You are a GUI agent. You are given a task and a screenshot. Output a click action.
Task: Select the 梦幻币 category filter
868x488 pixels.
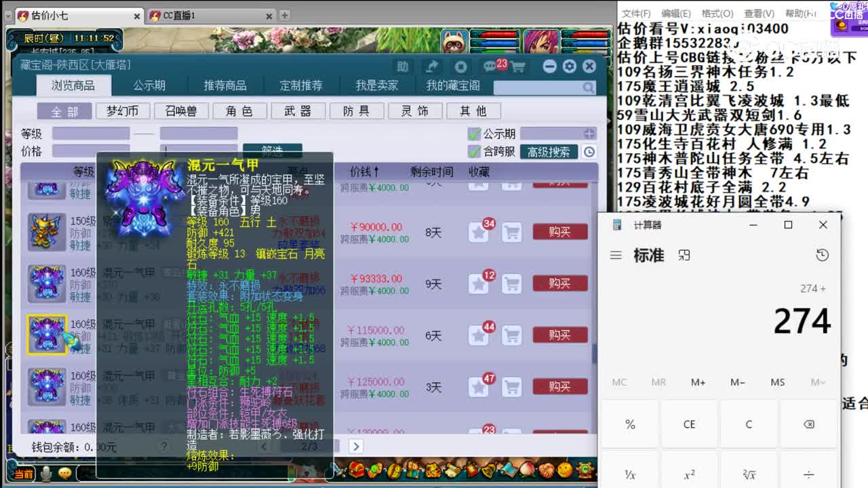(x=123, y=111)
